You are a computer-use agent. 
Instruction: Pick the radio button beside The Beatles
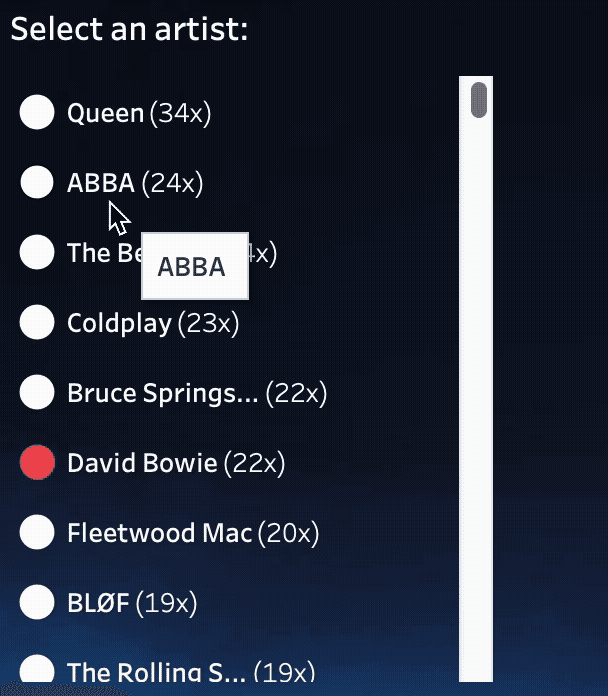point(37,252)
